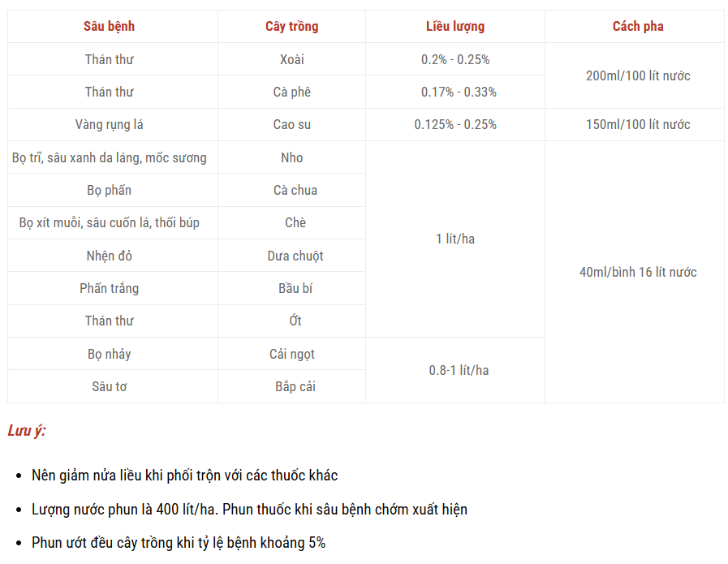
Task: Select the "200ml/100 lít nước" mixing cell
Action: (x=637, y=75)
